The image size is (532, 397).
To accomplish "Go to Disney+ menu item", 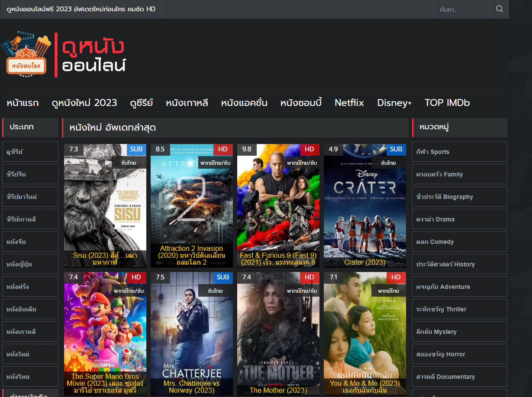I will pyautogui.click(x=394, y=103).
